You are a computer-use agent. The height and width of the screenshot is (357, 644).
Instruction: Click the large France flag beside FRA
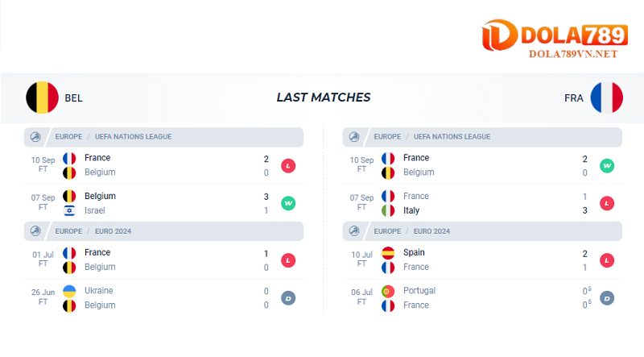(606, 98)
